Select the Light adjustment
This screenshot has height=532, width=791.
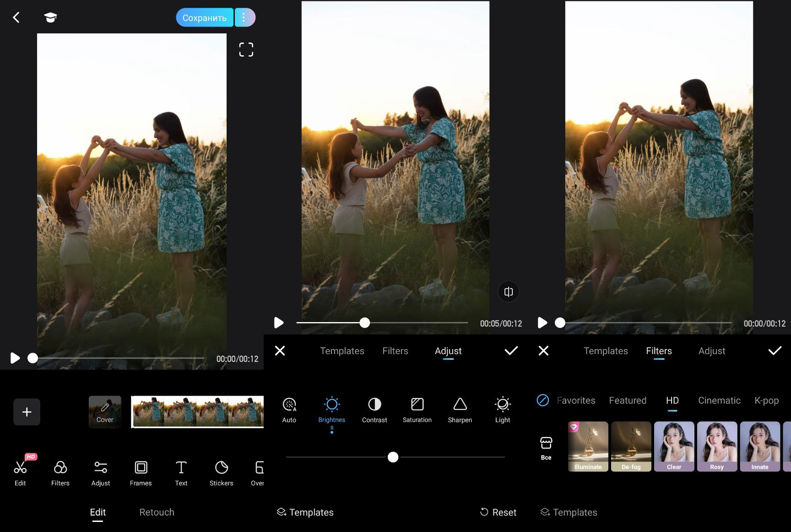click(503, 410)
